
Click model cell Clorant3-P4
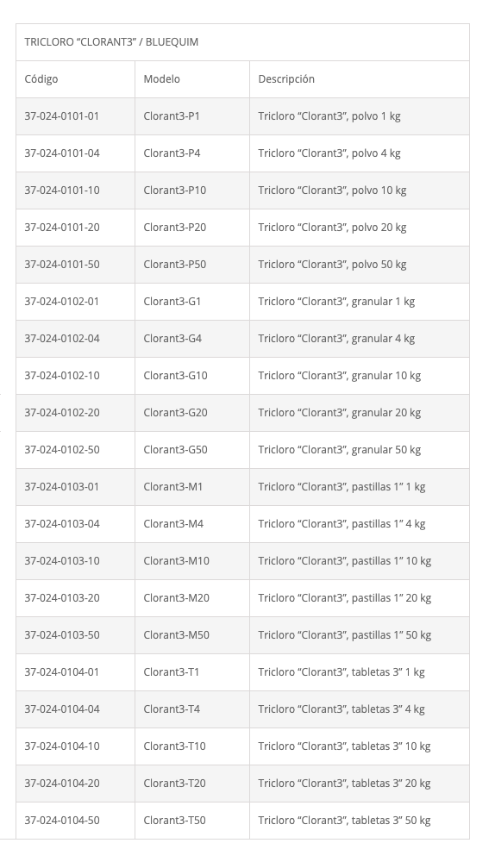(x=172, y=153)
